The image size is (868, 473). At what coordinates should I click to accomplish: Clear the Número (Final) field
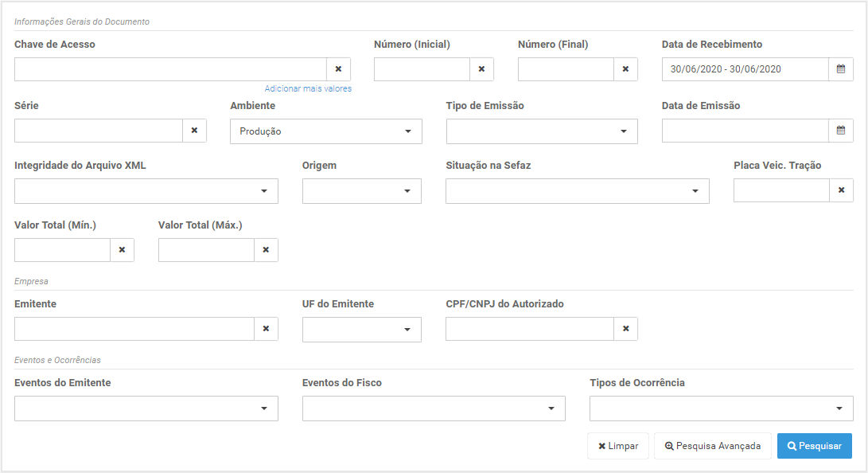click(625, 69)
